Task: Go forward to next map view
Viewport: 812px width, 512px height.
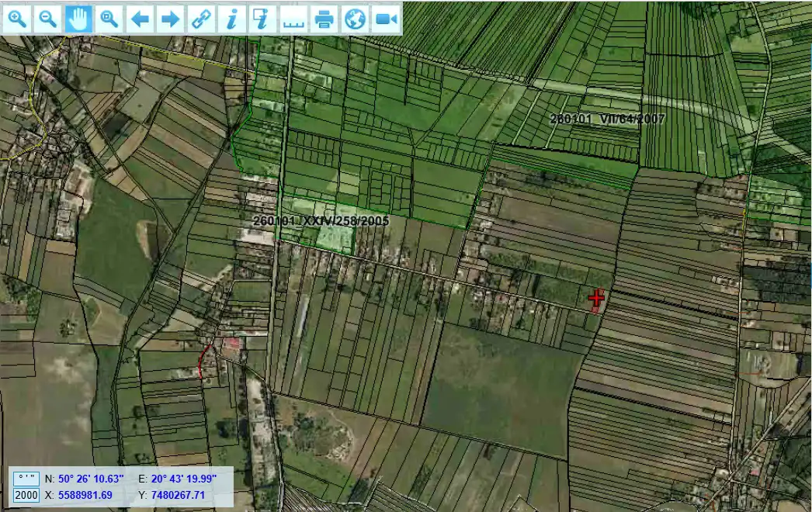Action: [170, 19]
